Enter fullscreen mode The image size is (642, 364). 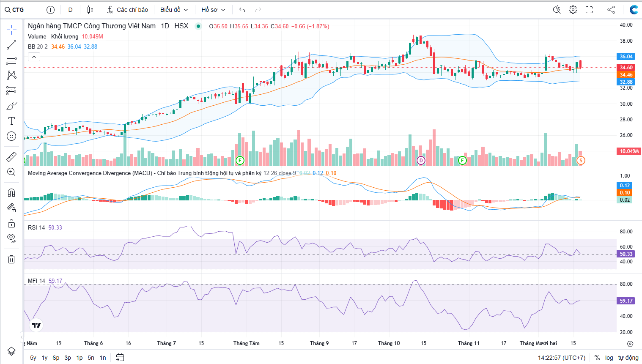coord(589,10)
